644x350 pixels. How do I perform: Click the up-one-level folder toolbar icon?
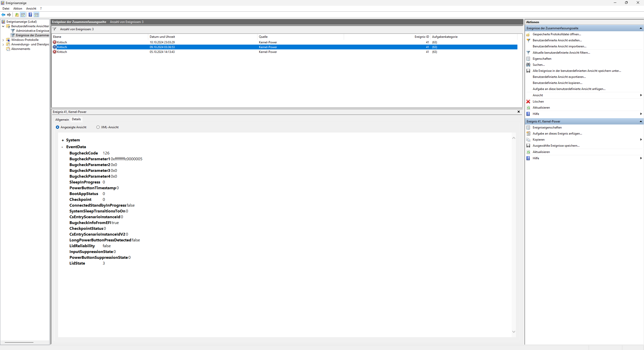click(x=17, y=15)
